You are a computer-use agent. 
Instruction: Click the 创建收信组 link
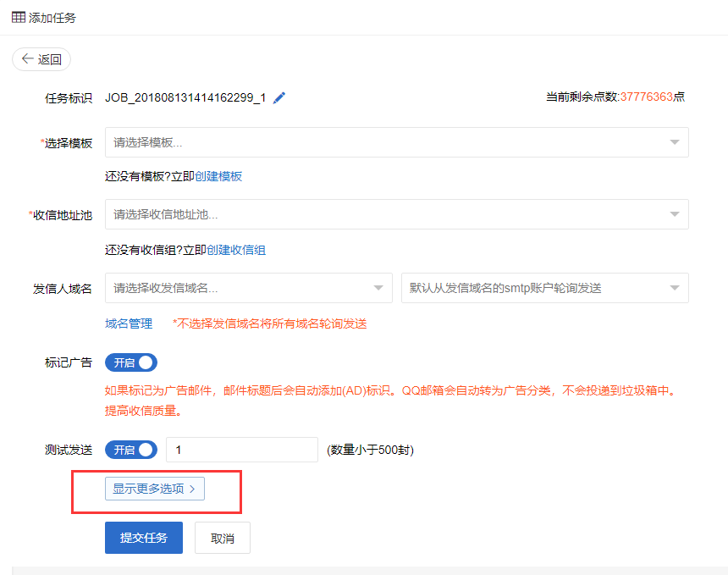pos(236,250)
